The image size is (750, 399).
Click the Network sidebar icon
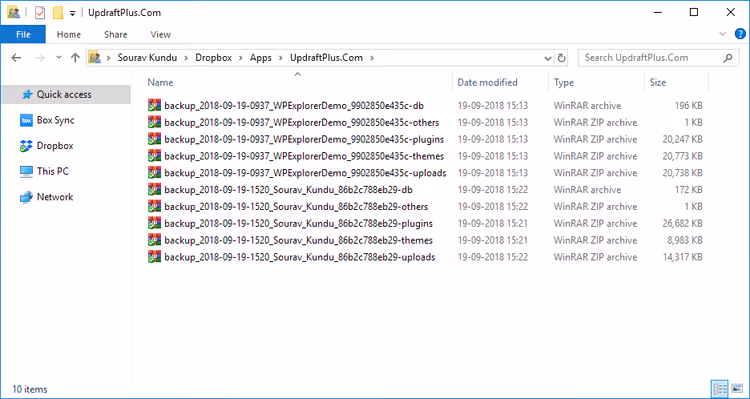coord(26,197)
